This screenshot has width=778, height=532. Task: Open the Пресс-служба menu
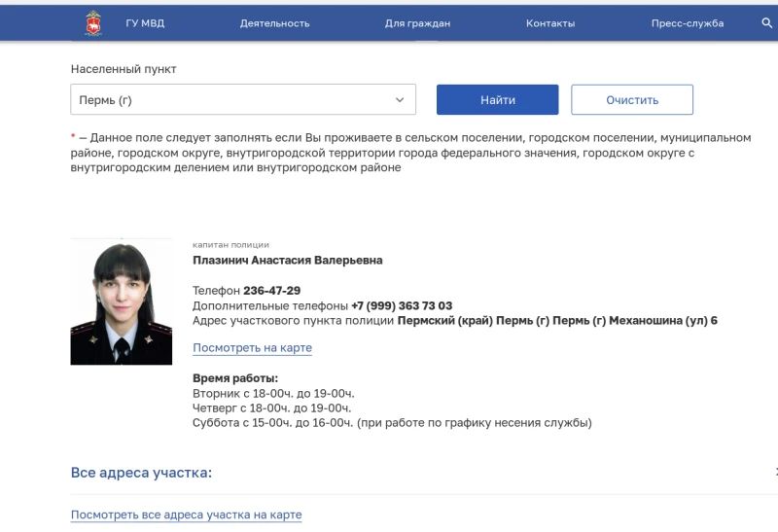pyautogui.click(x=688, y=23)
